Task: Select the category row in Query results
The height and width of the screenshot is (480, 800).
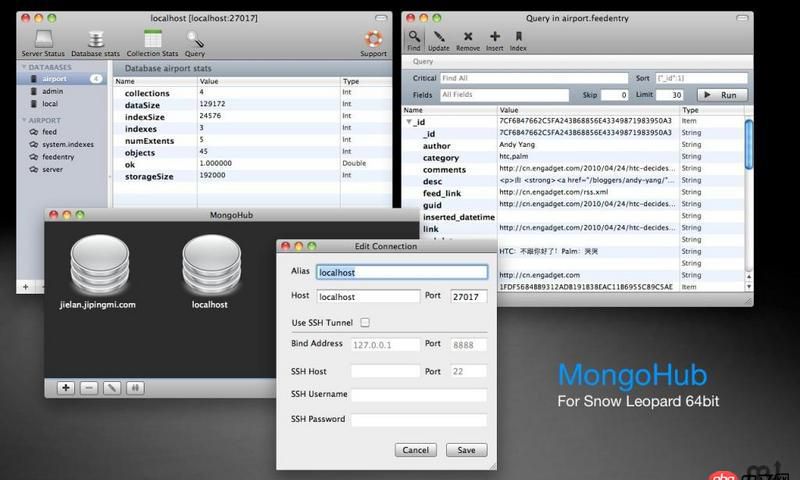Action: [x=573, y=157]
